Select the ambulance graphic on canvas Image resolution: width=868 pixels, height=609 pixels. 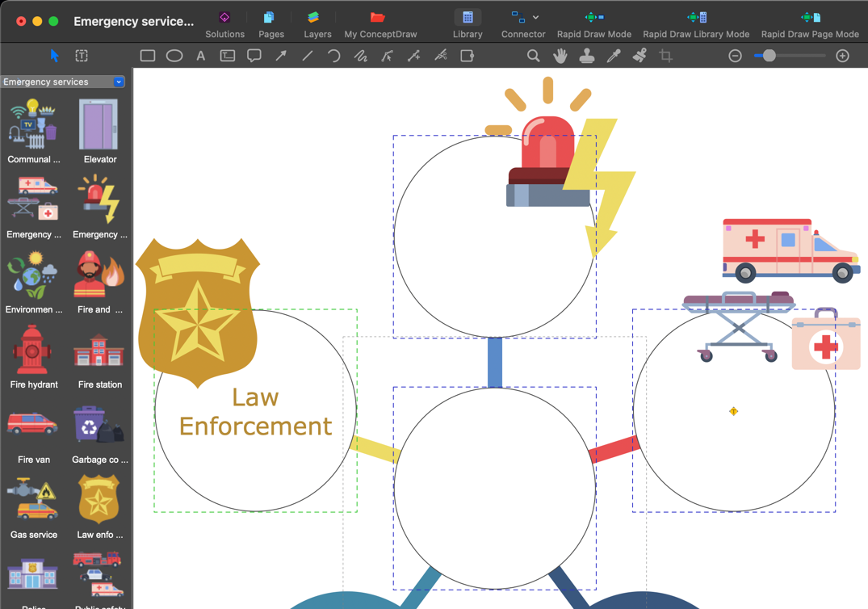coord(790,250)
